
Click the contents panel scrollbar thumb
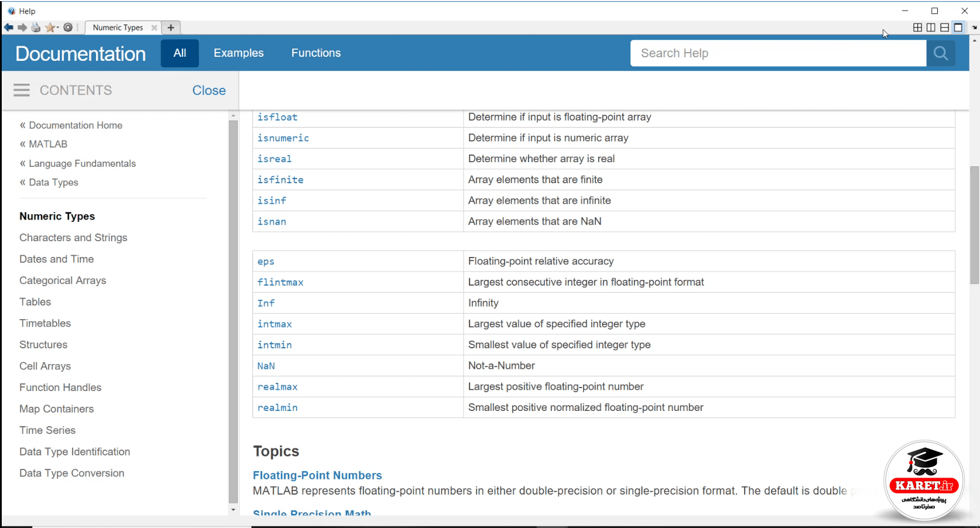[x=233, y=311]
